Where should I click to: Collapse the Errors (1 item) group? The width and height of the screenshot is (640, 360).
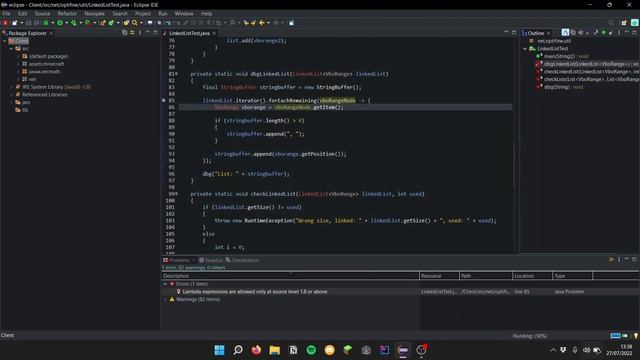pos(165,284)
